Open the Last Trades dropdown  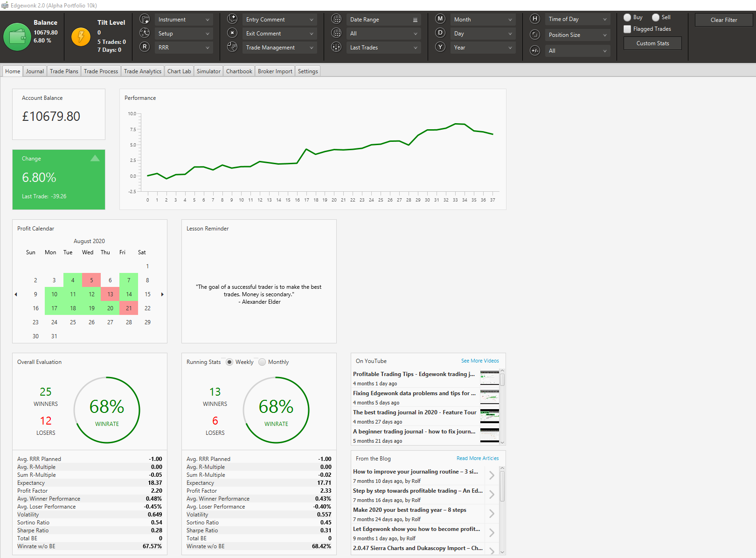[383, 48]
